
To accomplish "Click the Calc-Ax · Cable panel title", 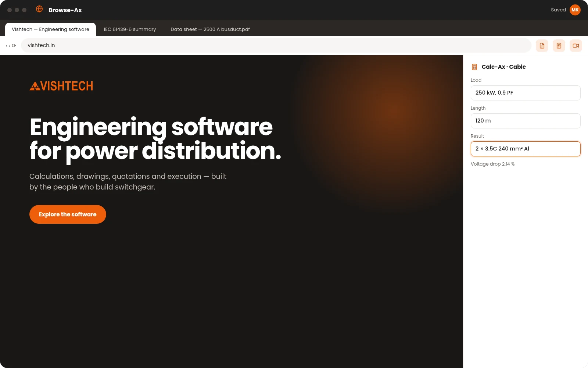I will point(503,67).
